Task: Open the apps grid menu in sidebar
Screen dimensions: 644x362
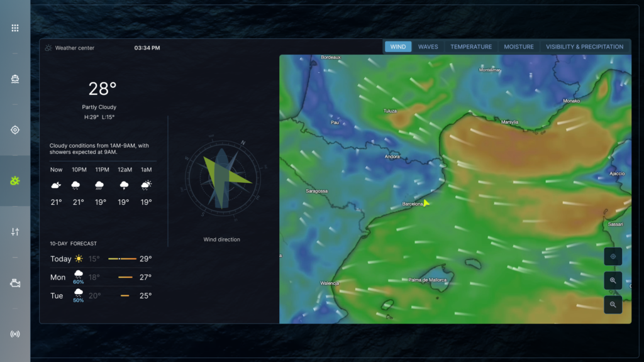Action: (x=15, y=28)
